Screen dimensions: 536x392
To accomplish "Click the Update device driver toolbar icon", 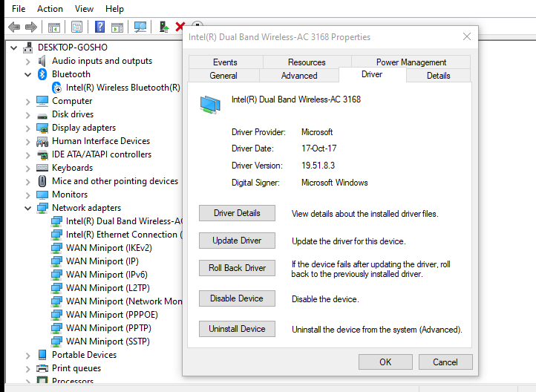I will click(x=164, y=27).
